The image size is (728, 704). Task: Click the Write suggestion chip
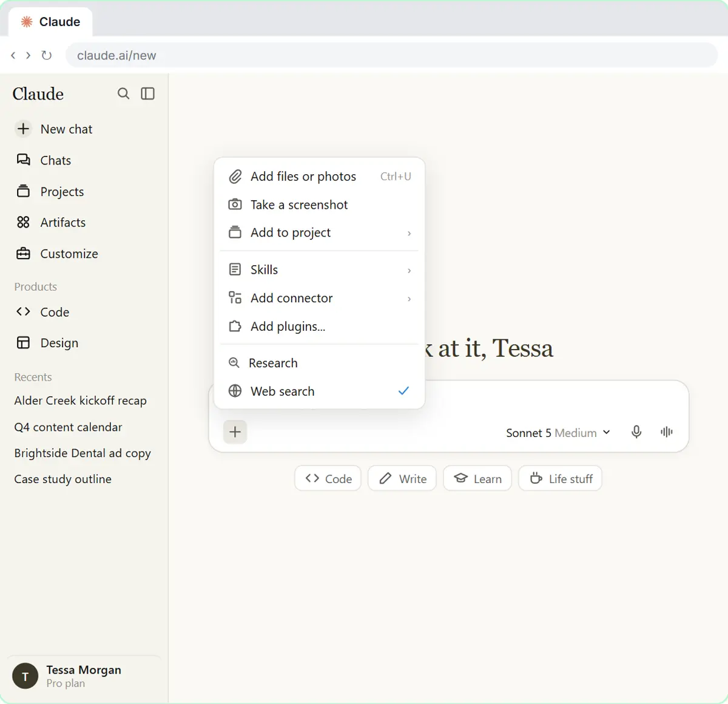(402, 478)
